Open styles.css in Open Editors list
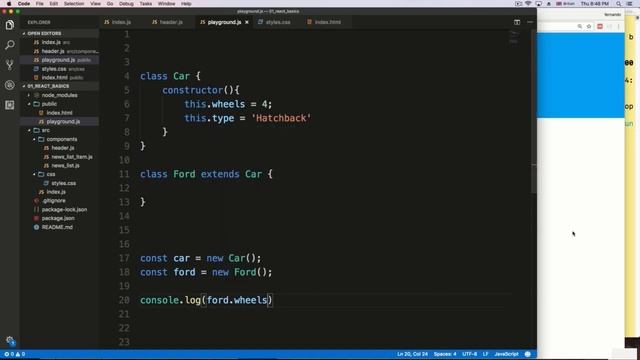 [53, 69]
